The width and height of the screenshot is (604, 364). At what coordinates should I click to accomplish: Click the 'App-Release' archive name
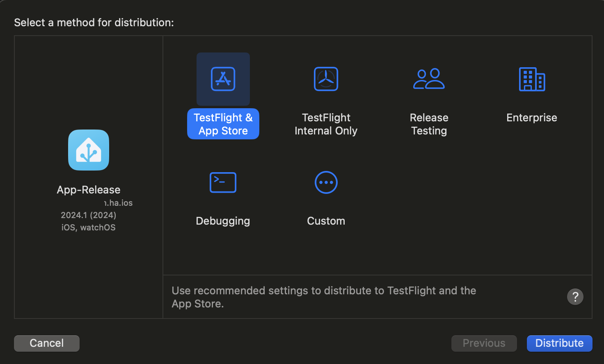click(x=89, y=190)
